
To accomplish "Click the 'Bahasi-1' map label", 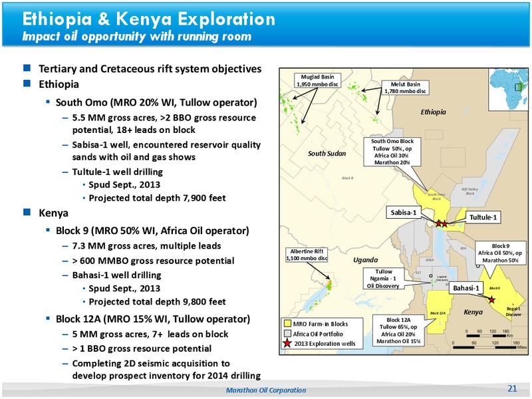I will coord(466,288).
